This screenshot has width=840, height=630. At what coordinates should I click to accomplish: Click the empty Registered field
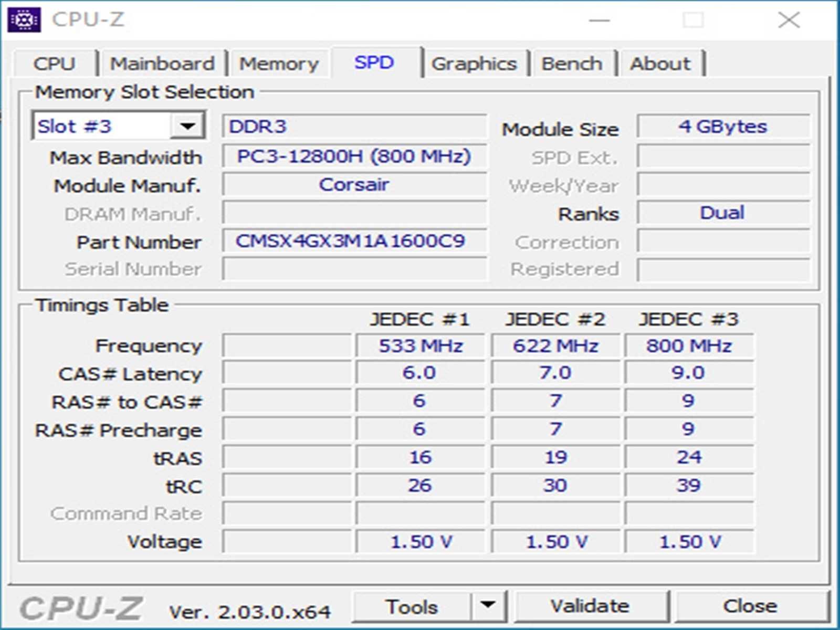click(723, 269)
